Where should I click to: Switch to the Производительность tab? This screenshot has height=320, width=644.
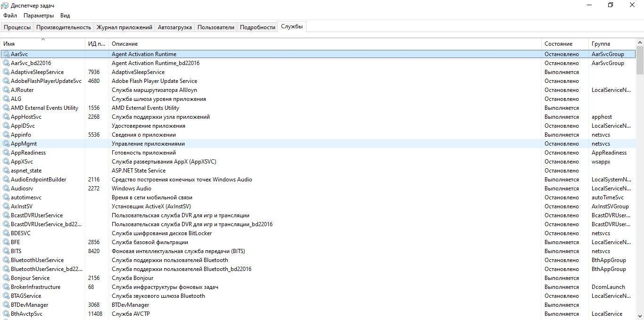point(64,27)
